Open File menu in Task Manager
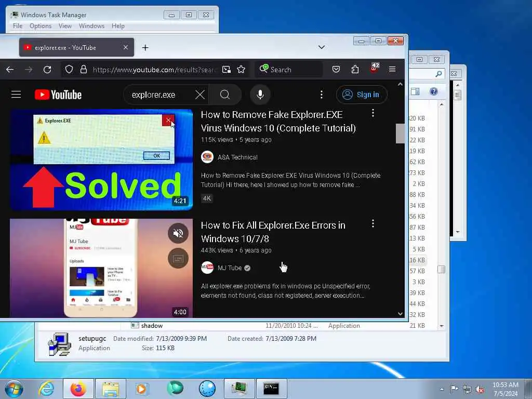The height and width of the screenshot is (399, 532). coord(18,26)
